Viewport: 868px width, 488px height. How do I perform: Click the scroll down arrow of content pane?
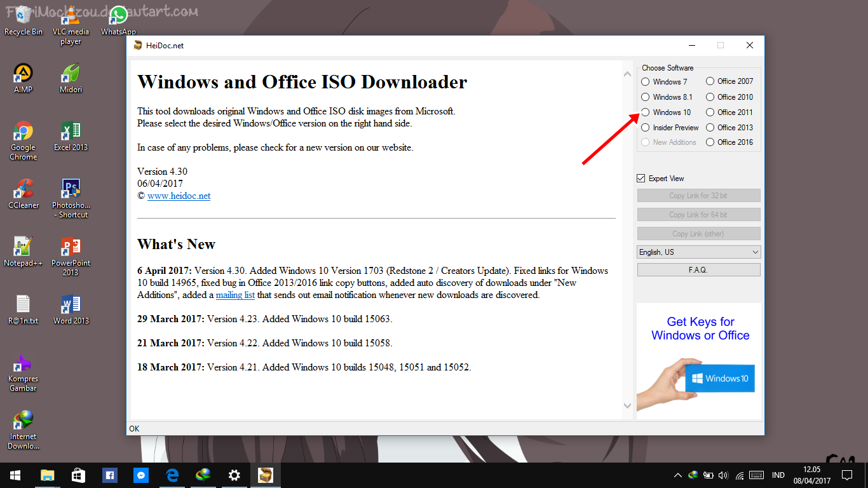[x=627, y=405]
